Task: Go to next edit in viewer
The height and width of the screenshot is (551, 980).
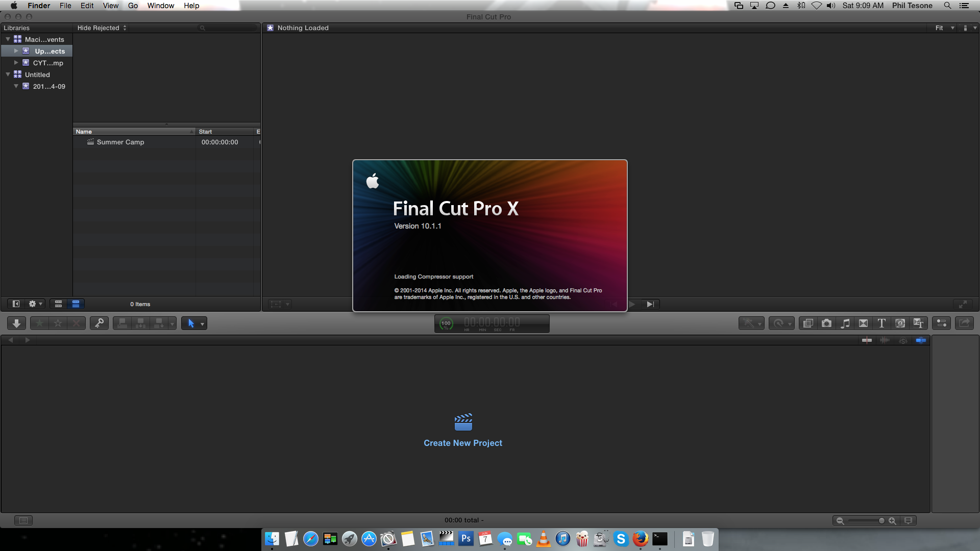Action: click(650, 305)
